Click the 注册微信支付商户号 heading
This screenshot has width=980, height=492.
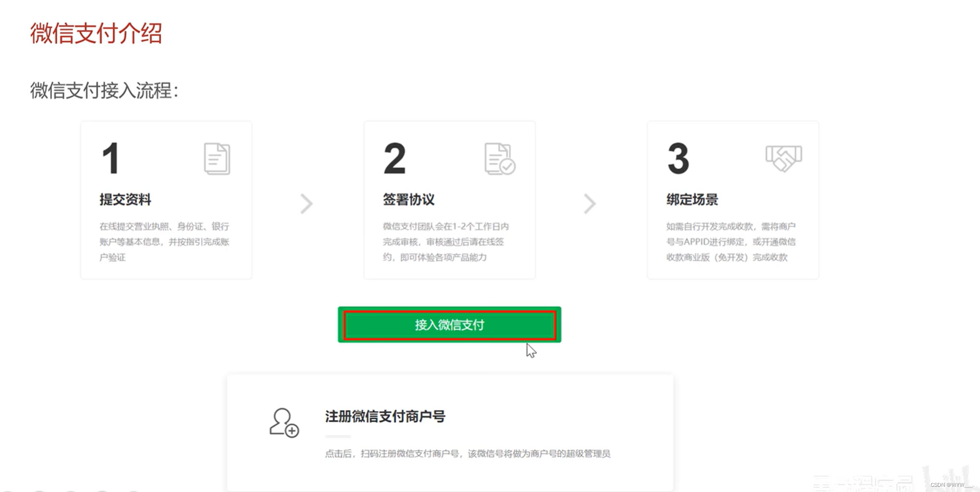[385, 417]
